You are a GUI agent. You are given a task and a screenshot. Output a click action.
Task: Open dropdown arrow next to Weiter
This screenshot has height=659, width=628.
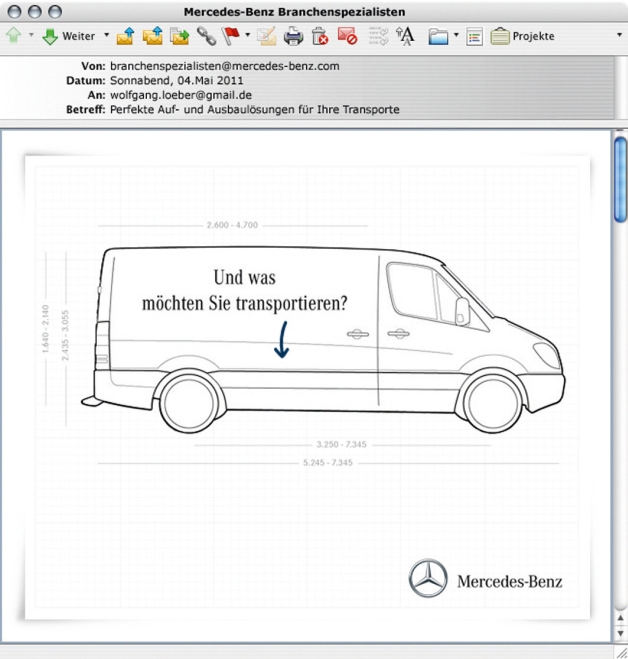coord(106,36)
